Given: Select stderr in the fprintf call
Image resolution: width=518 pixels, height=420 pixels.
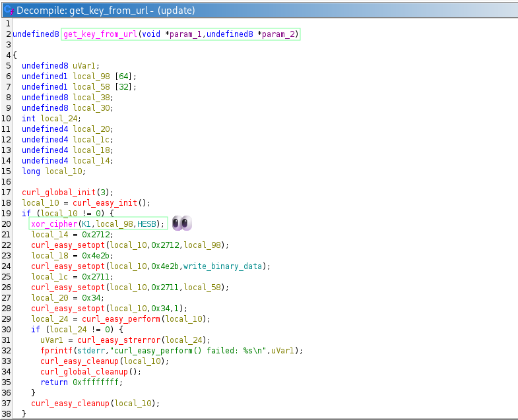Looking at the screenshot, I should (x=91, y=351).
